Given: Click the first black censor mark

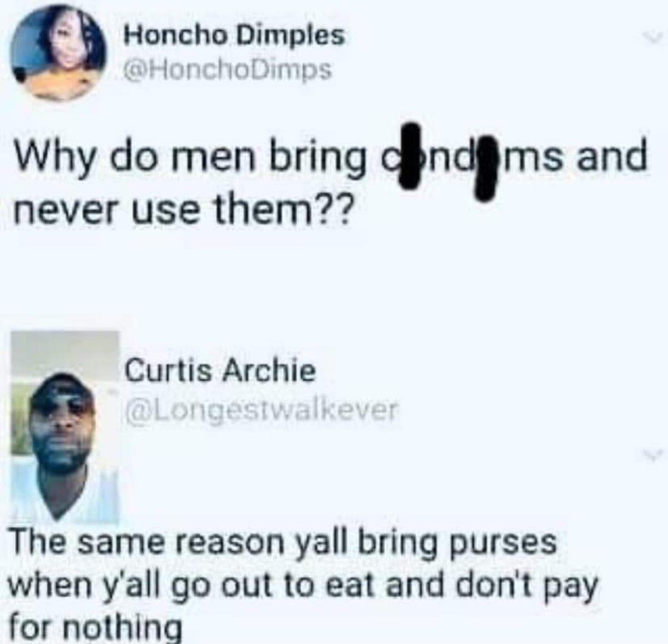Looking at the screenshot, I should coord(412,158).
